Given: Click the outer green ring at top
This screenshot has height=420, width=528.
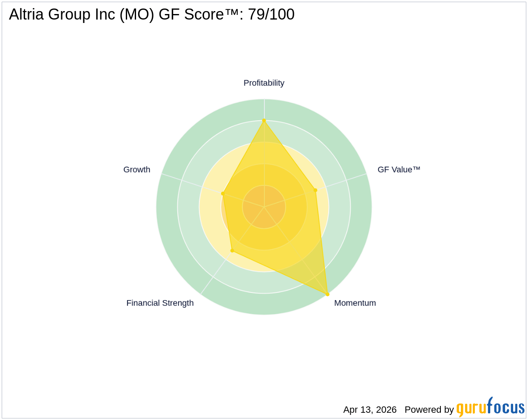Looking at the screenshot, I should coord(264,110).
